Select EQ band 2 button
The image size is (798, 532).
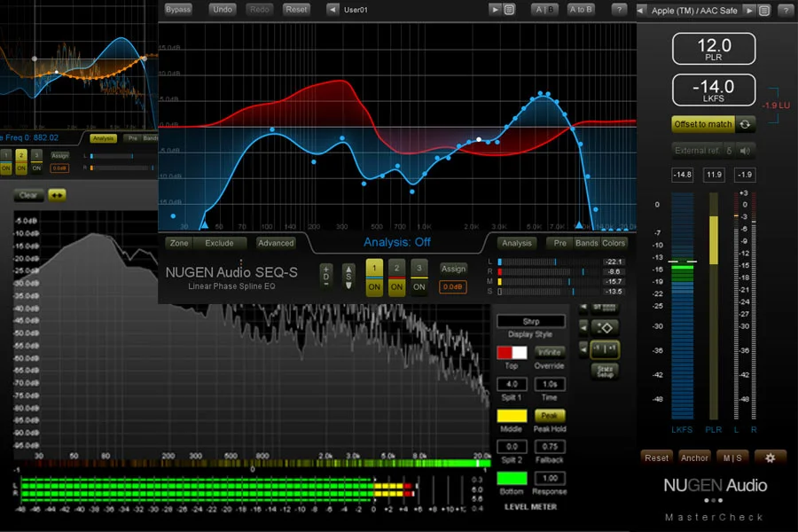[397, 269]
